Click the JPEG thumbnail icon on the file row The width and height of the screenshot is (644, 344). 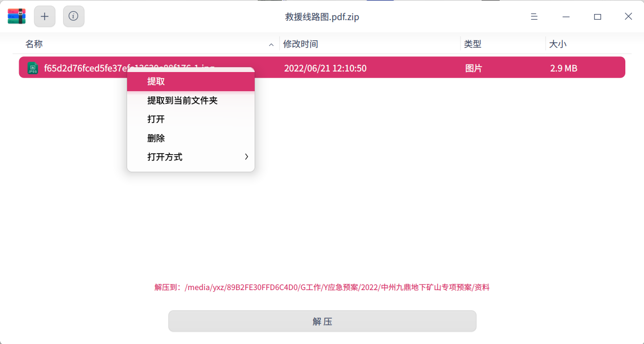click(32, 67)
